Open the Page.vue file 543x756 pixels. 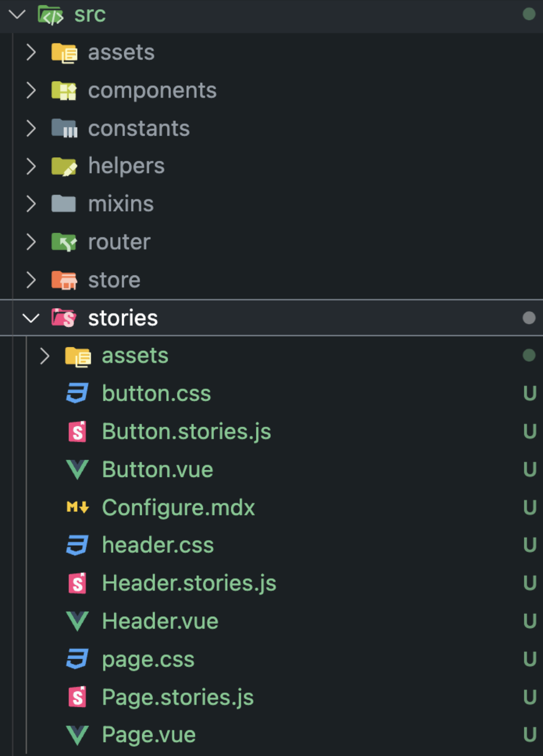271,735
